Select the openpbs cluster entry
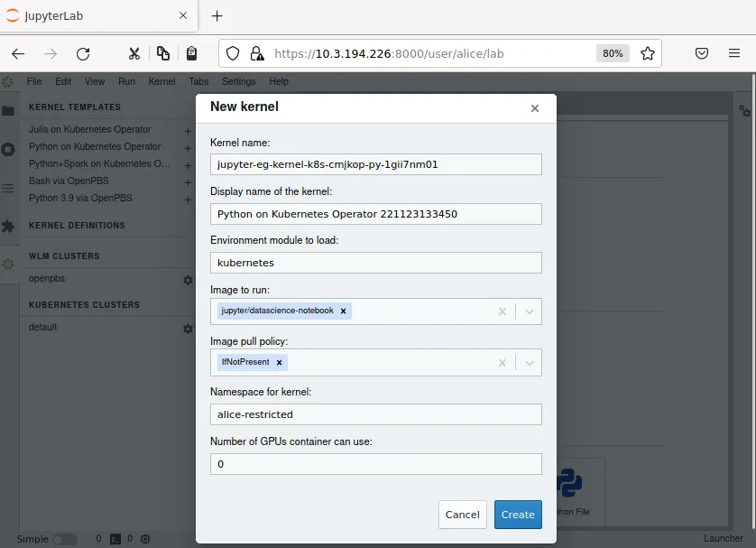Image resolution: width=756 pixels, height=548 pixels. point(47,279)
